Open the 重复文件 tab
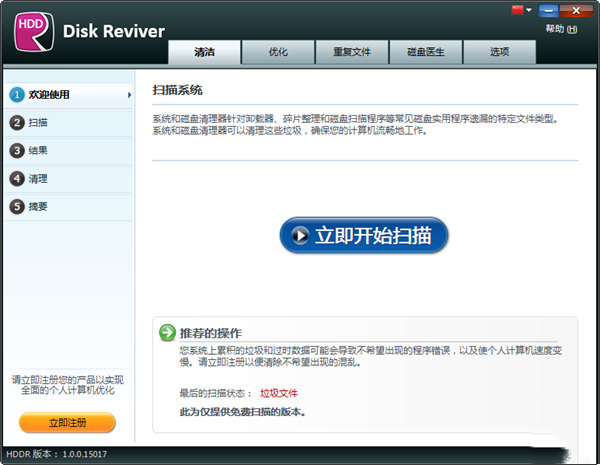Viewport: 600px width, 465px height. pyautogui.click(x=352, y=52)
